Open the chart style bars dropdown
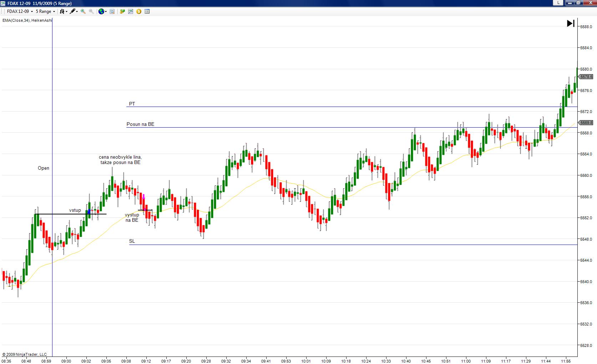 (64, 11)
